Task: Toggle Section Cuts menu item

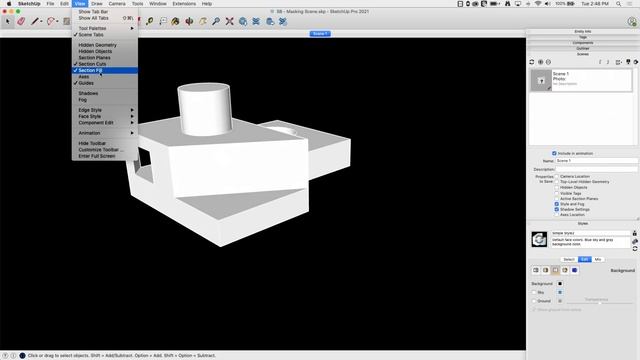Action: coord(105,64)
